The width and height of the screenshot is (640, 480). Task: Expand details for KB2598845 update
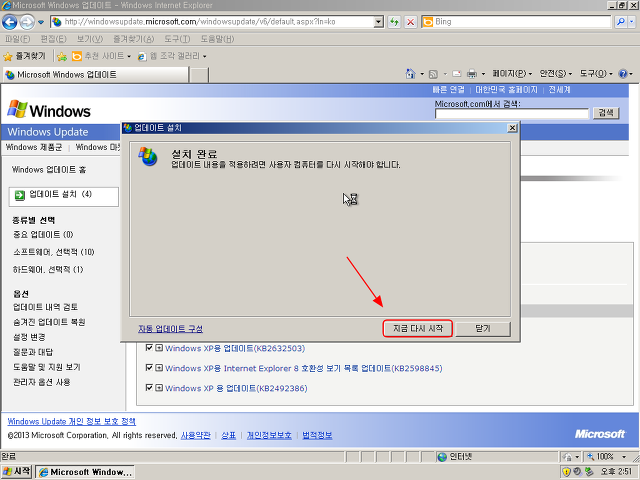[159, 368]
